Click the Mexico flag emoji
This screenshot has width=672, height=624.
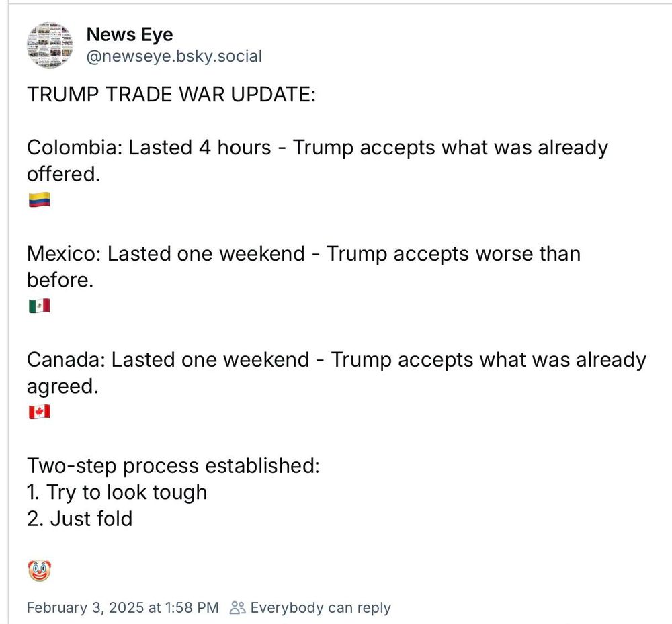(x=39, y=306)
